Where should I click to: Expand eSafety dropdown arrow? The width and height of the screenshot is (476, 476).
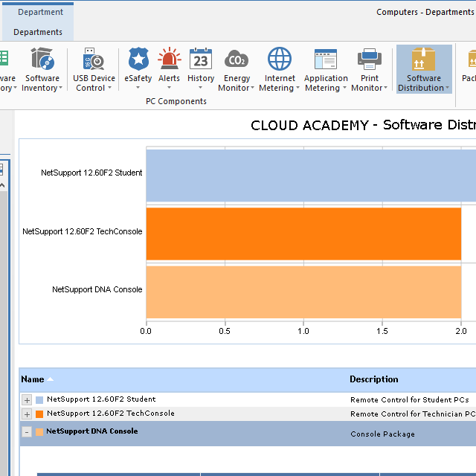pyautogui.click(x=138, y=88)
